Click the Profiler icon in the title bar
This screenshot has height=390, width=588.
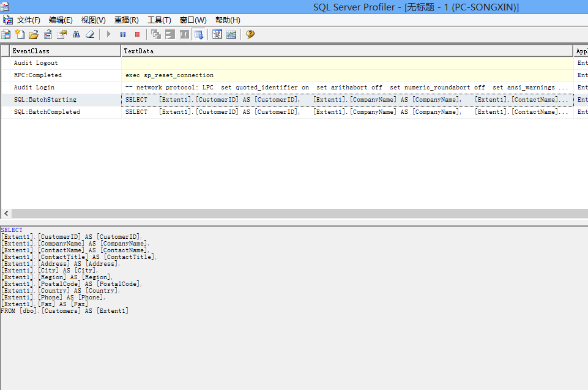[5, 7]
